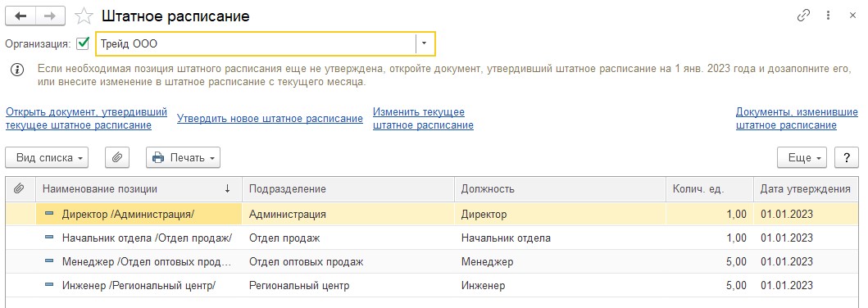868x308 pixels.
Task: Copy link using chain icon
Action: [803, 16]
